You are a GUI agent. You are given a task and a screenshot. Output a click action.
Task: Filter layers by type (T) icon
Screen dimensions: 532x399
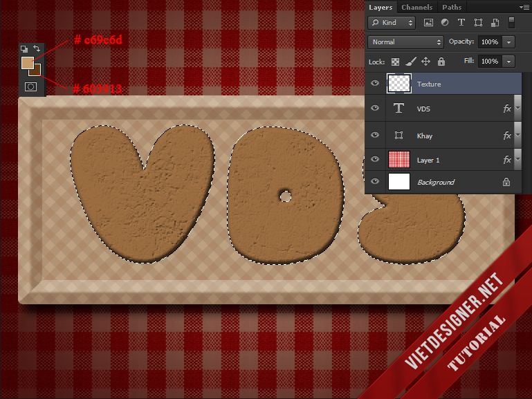pyautogui.click(x=461, y=22)
